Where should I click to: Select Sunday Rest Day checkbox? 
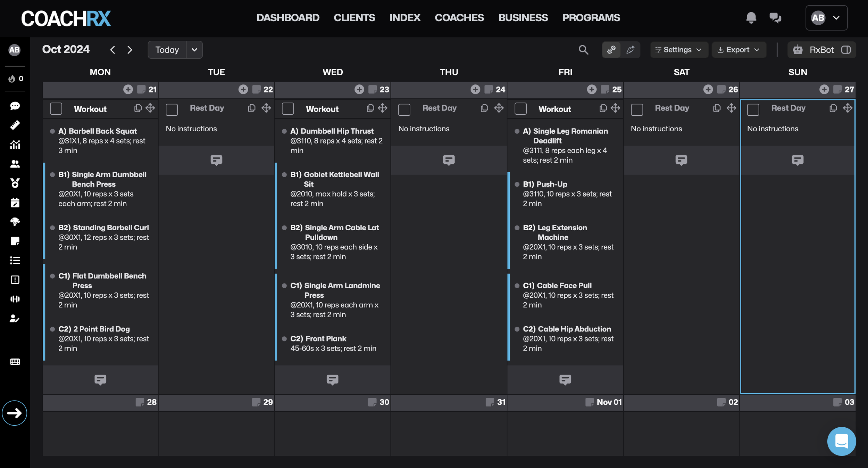753,109
